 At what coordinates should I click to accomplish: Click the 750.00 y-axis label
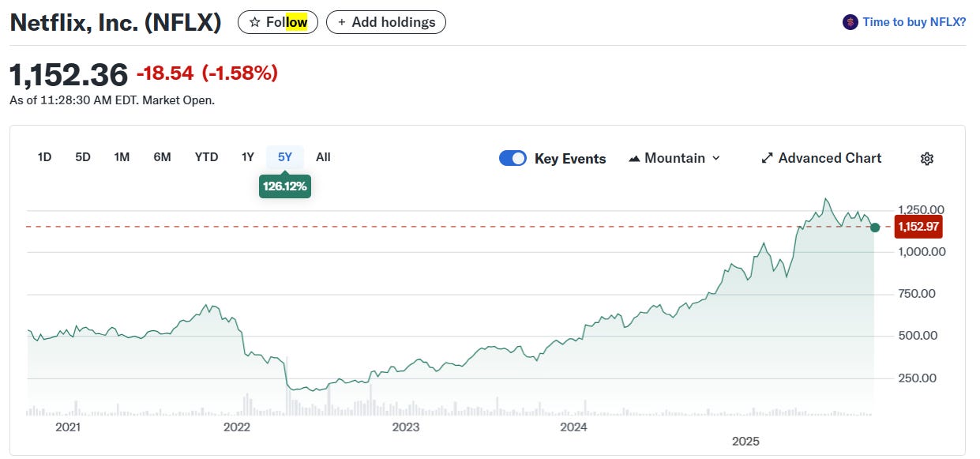[x=918, y=294]
